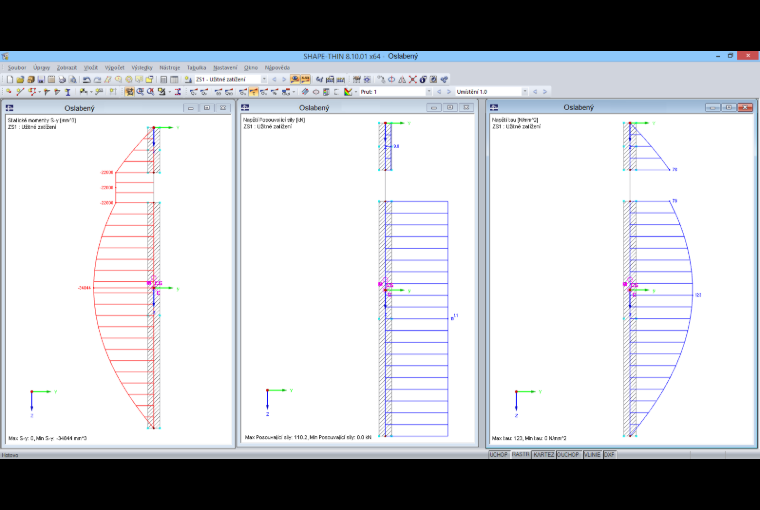Click the blue circle-with-axis icon in top toolbar
This screenshot has height=510, width=760.
(x=391, y=79)
